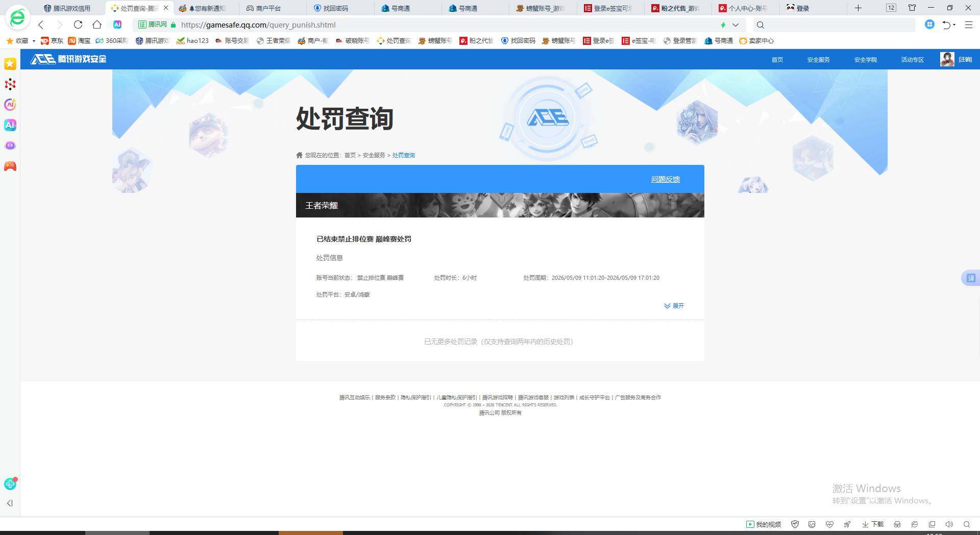
Task: Click the 问题反馈 feedback link
Action: (666, 179)
